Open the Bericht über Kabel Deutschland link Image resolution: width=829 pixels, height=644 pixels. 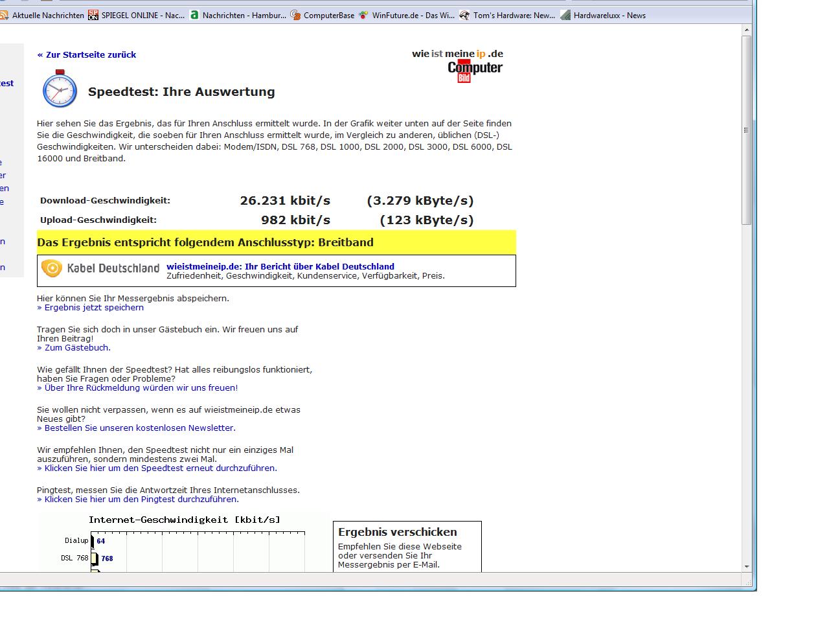280,266
